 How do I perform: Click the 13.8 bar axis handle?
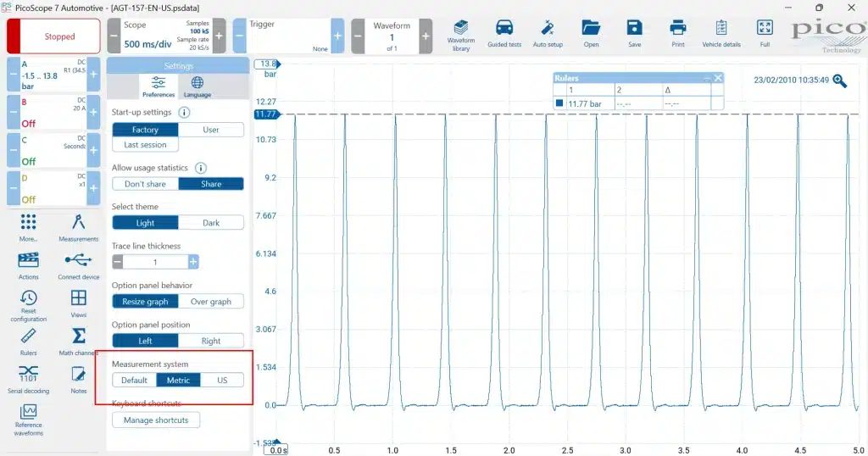[267, 64]
